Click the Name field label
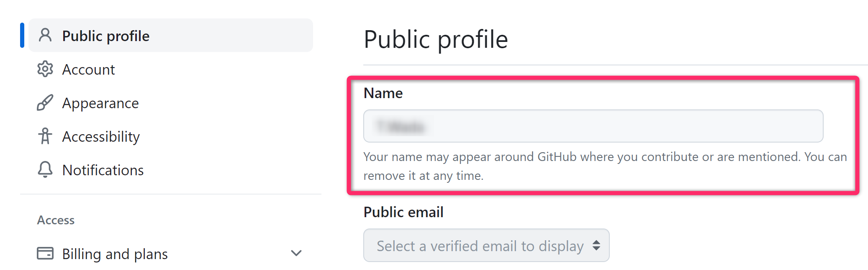Viewport: 868px width, 270px height. click(383, 93)
